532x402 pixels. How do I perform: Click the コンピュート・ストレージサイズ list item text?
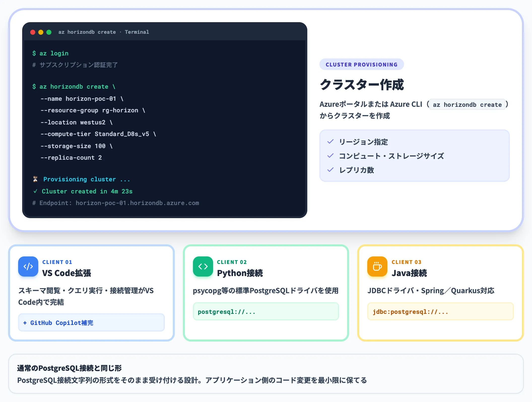(x=391, y=156)
